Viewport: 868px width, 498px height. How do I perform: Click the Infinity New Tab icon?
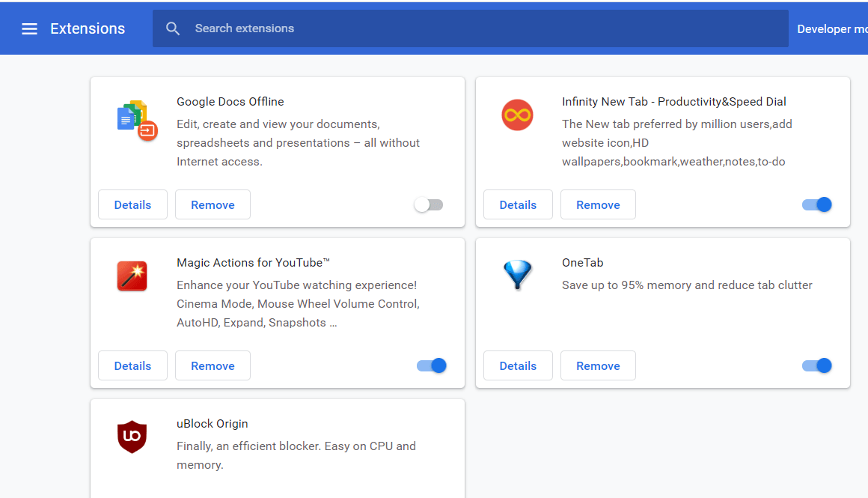pos(517,115)
